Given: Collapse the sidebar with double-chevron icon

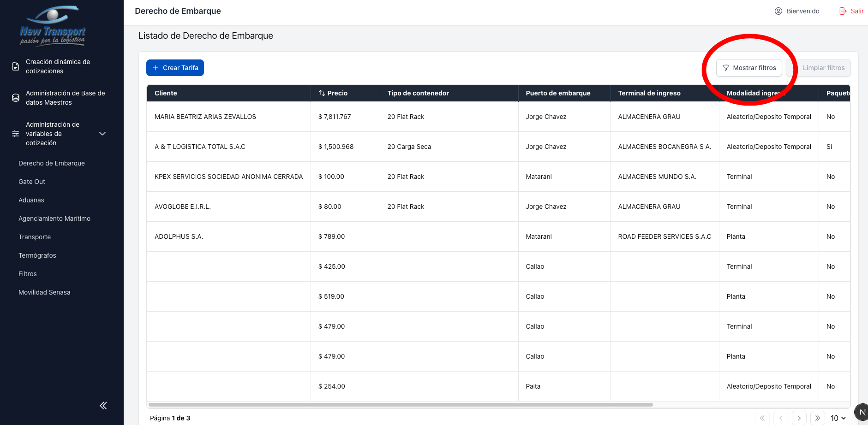Looking at the screenshot, I should pos(103,406).
